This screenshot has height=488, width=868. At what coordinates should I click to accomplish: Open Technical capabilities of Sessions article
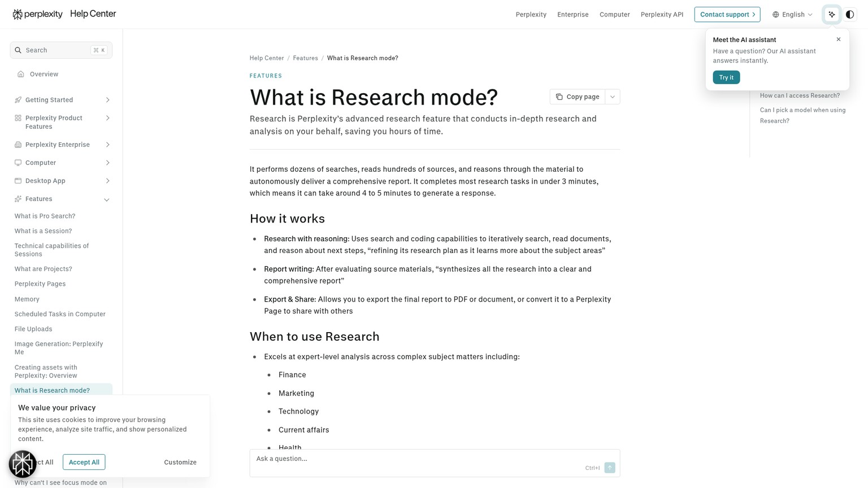click(51, 250)
